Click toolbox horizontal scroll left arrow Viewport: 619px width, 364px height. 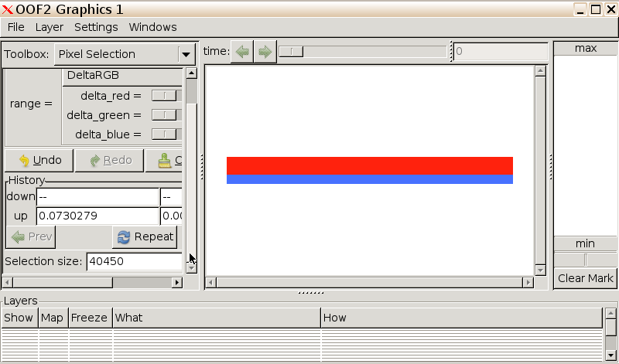[x=8, y=282]
